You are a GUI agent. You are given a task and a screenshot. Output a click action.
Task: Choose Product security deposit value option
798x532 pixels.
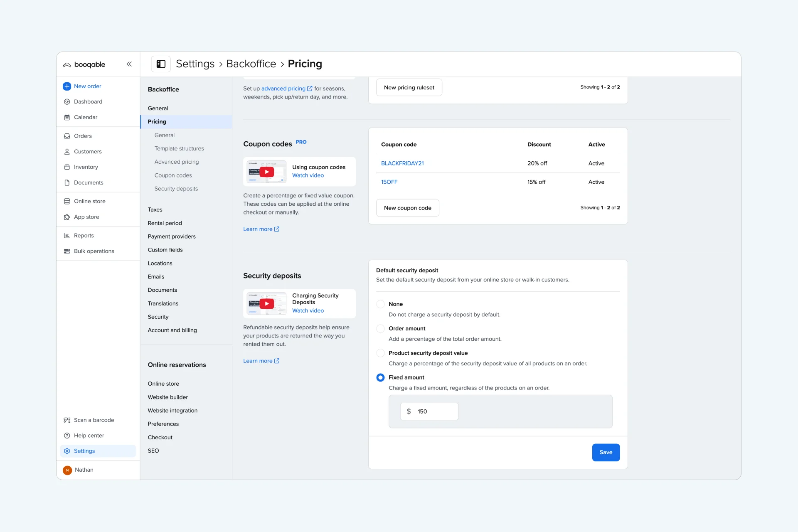click(380, 353)
